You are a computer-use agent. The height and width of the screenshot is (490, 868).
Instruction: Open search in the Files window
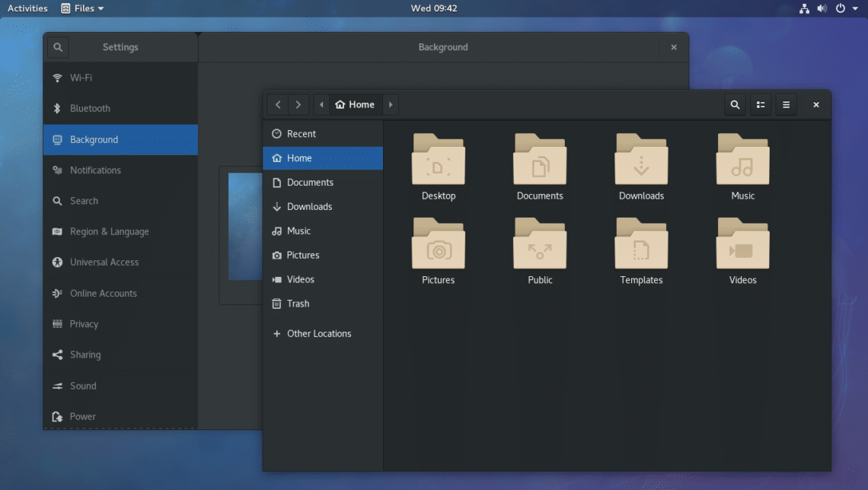point(734,104)
